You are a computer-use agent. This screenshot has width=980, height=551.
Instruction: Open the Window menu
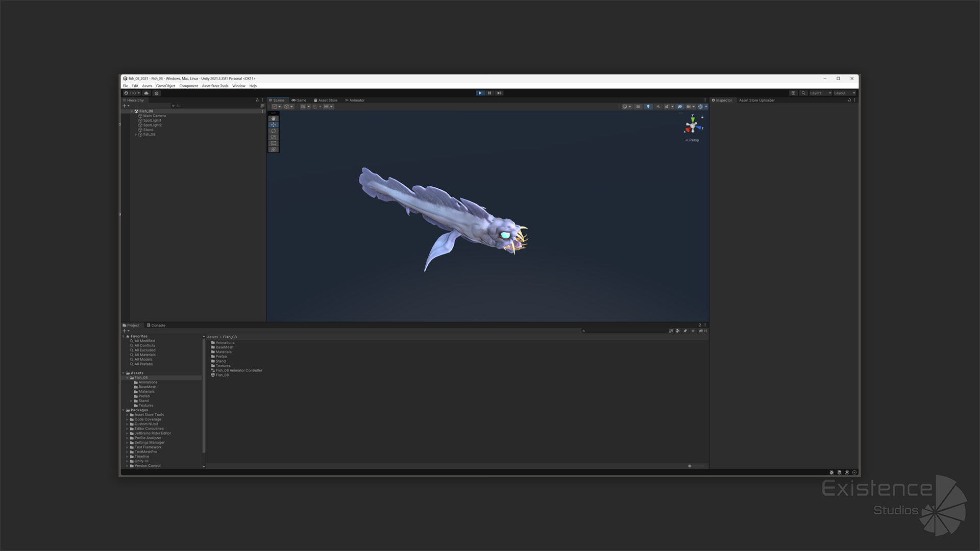tap(239, 86)
